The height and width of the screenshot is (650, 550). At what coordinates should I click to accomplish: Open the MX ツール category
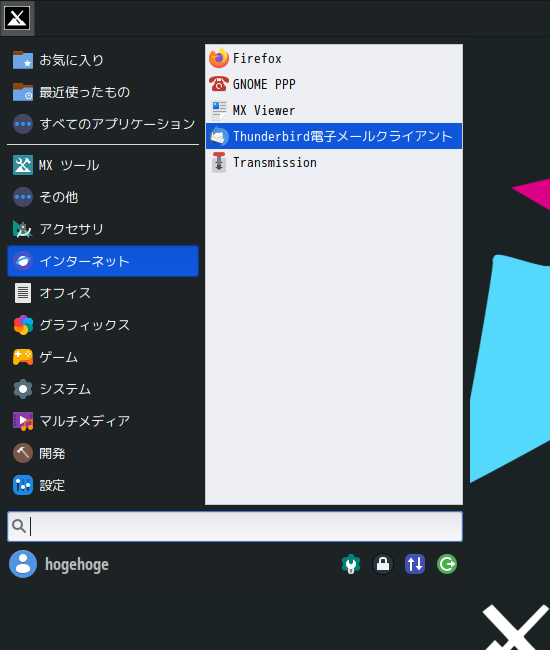point(103,165)
